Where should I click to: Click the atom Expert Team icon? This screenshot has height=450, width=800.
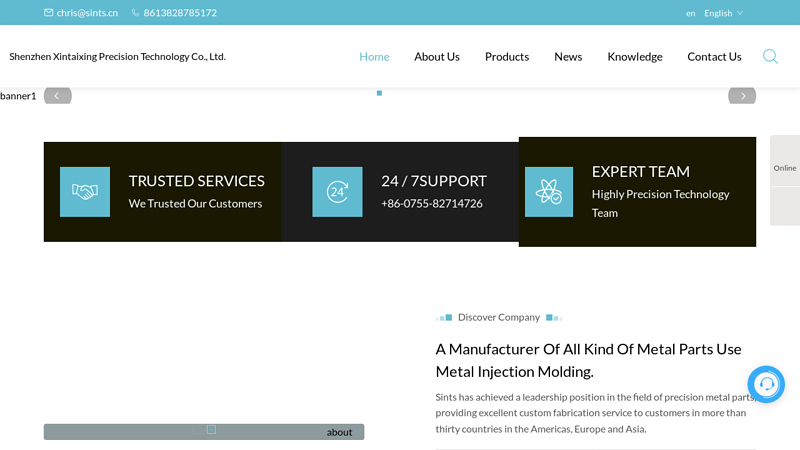549,192
